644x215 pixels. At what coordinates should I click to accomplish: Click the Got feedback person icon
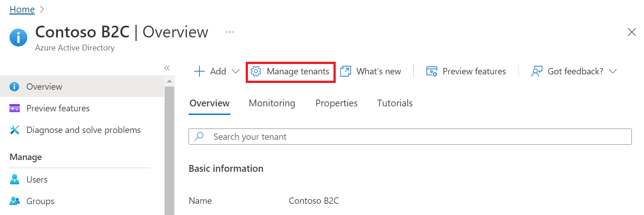click(536, 71)
